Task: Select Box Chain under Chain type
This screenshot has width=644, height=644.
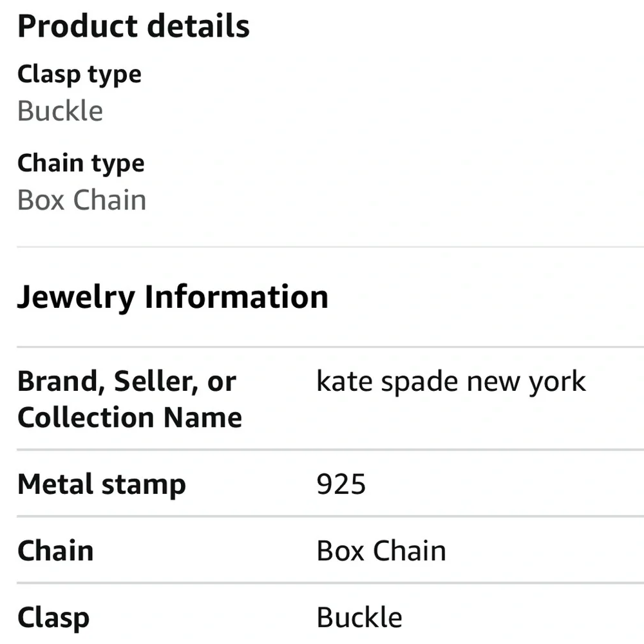Action: pyautogui.click(x=82, y=200)
